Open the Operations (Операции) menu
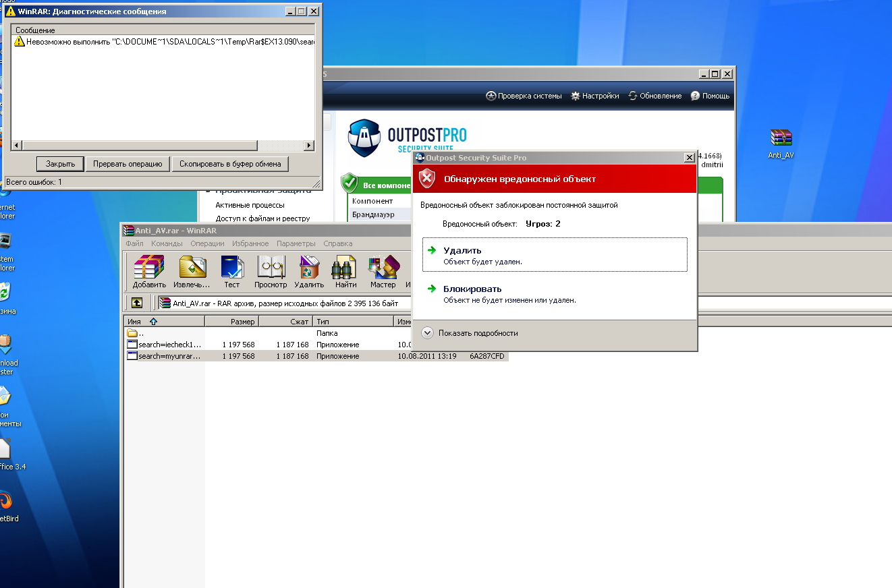Image resolution: width=892 pixels, height=588 pixels. 207,243
